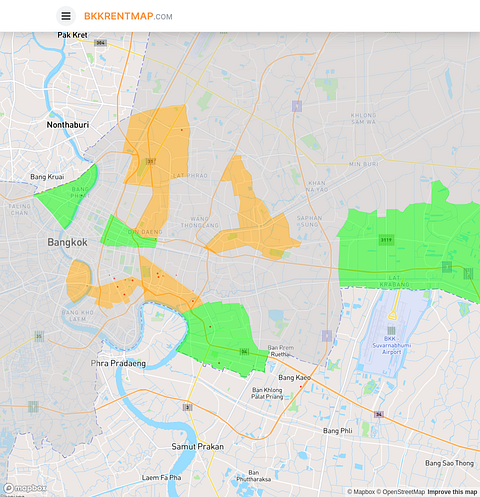The width and height of the screenshot is (480, 497).
Task: Click the route 34 shield near Bang Phli
Action: 378,414
